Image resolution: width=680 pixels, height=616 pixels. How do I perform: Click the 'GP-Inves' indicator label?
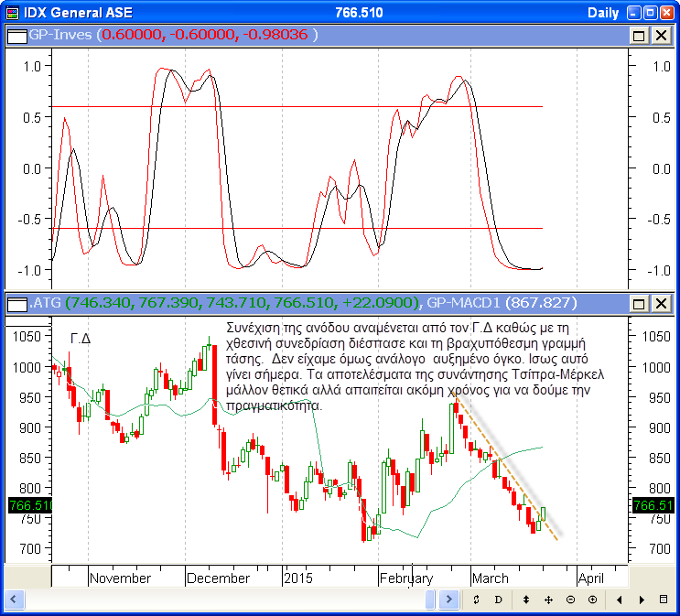(60, 34)
